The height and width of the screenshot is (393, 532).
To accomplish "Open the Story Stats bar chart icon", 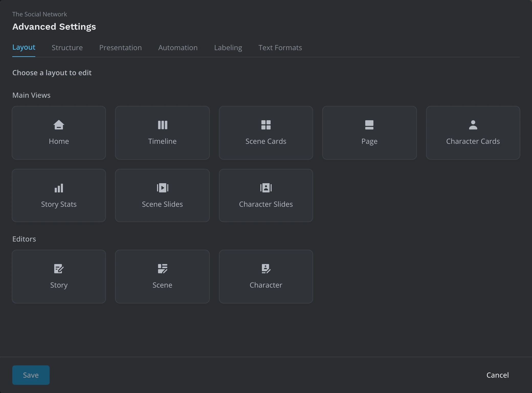I will pyautogui.click(x=59, y=188).
